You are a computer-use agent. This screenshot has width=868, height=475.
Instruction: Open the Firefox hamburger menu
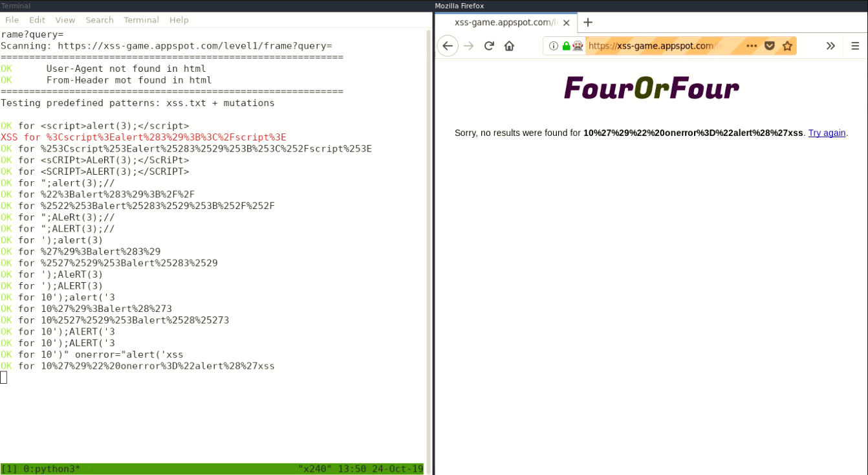pos(855,46)
